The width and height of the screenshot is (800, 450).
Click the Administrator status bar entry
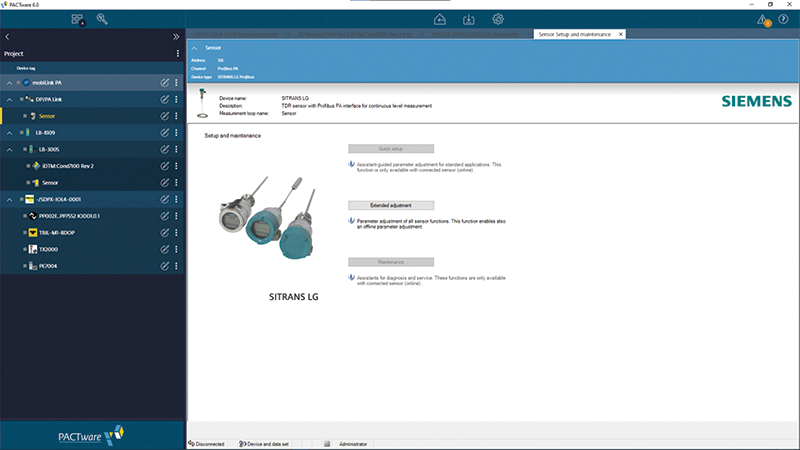[353, 444]
